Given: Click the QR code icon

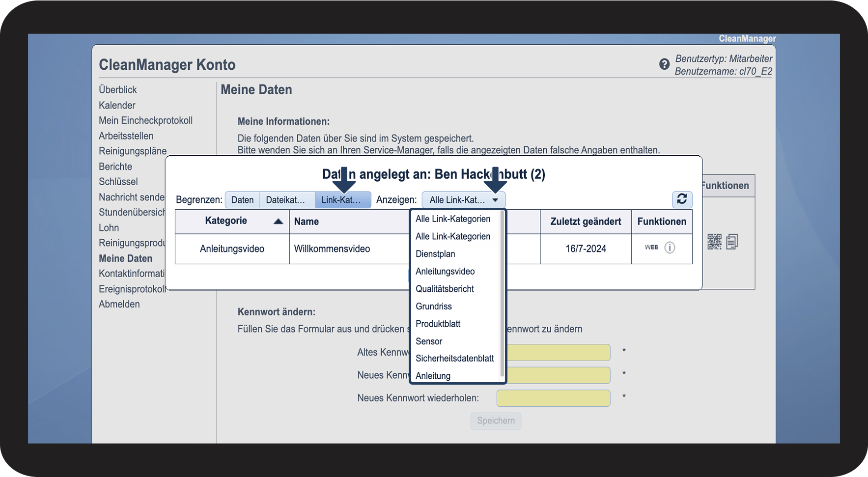Looking at the screenshot, I should point(714,242).
